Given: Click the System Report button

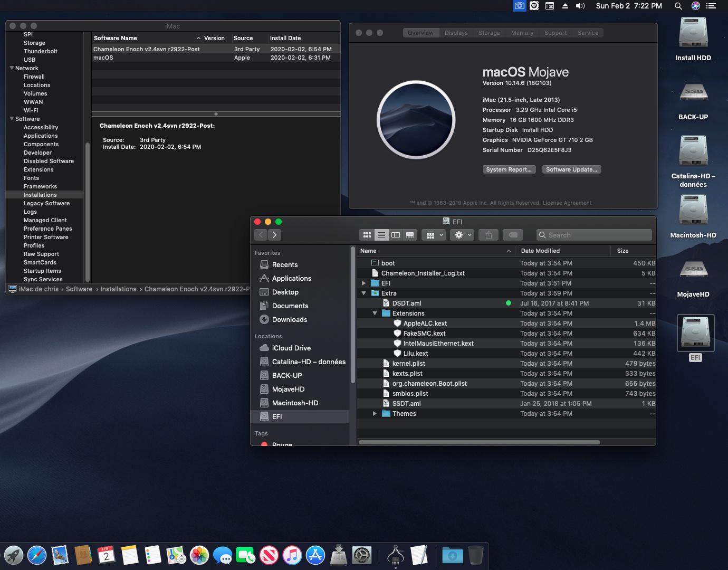Looking at the screenshot, I should 509,169.
